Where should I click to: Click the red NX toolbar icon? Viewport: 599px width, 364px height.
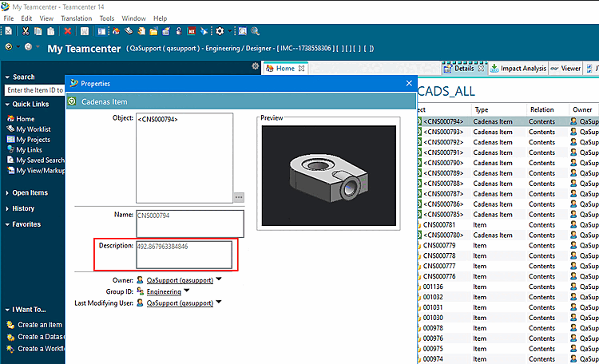click(x=192, y=31)
